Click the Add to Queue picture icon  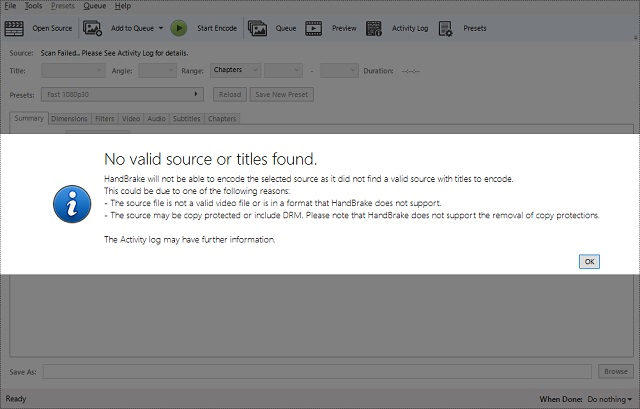point(92,28)
